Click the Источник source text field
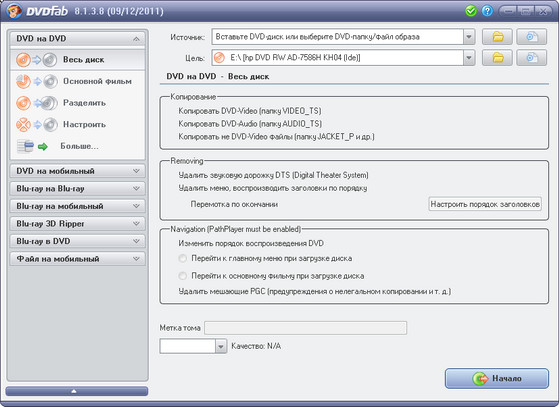The image size is (560, 407). 338,37
